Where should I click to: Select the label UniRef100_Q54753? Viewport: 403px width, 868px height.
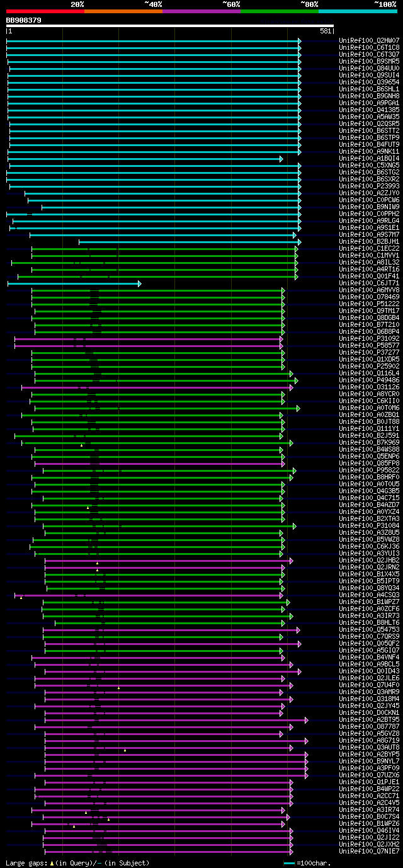click(x=369, y=630)
